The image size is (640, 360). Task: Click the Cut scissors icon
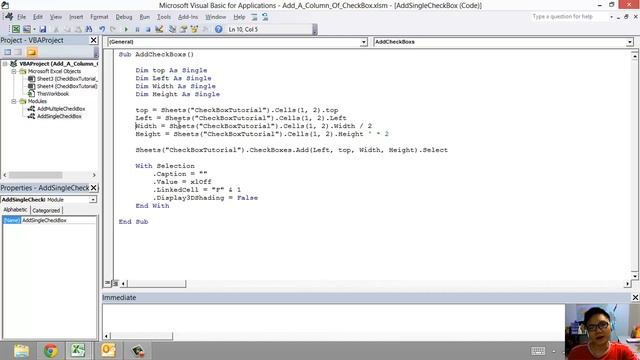(56, 29)
